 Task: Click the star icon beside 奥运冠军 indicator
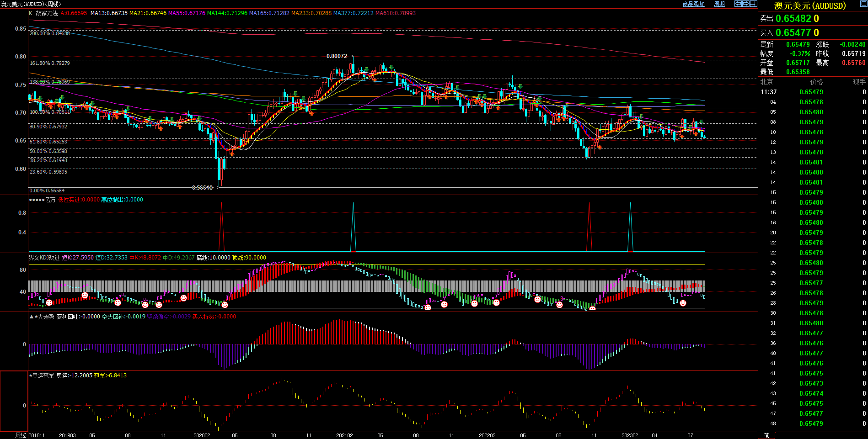pos(31,376)
